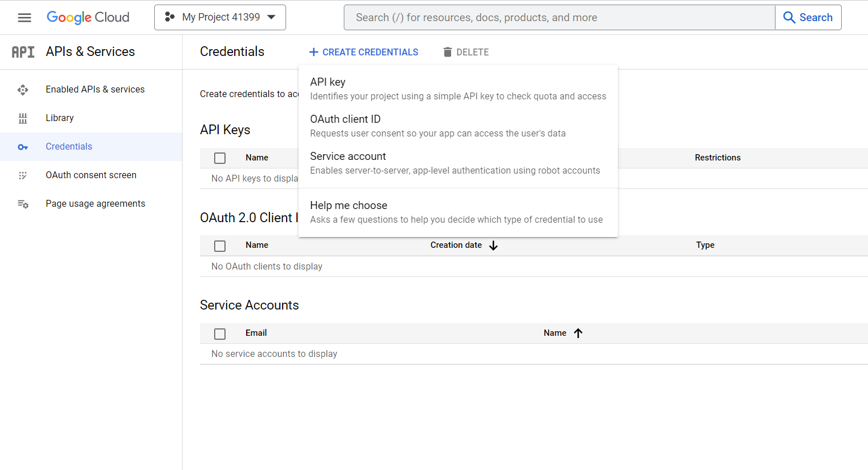The image size is (868, 470).
Task: Click in the resource search field
Action: 559,18
